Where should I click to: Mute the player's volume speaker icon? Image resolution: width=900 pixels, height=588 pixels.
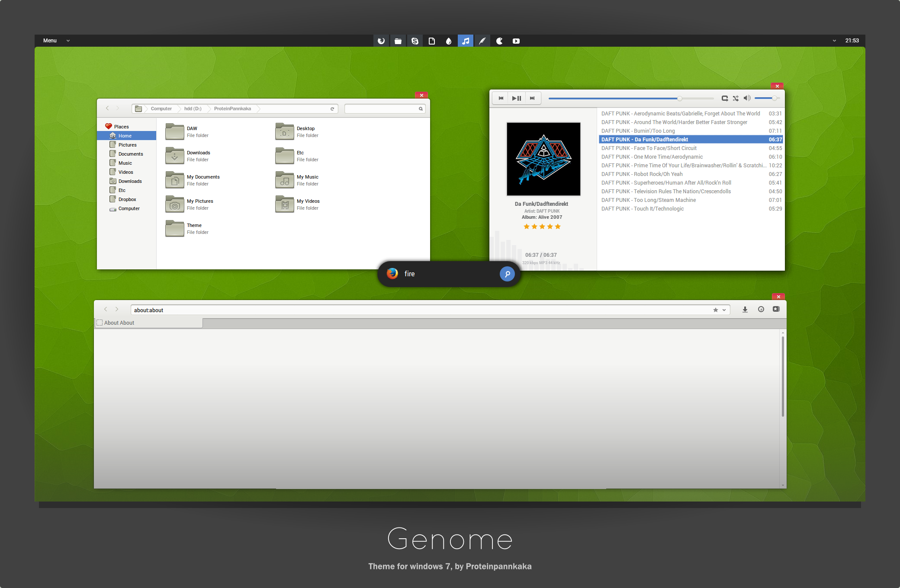click(x=747, y=99)
